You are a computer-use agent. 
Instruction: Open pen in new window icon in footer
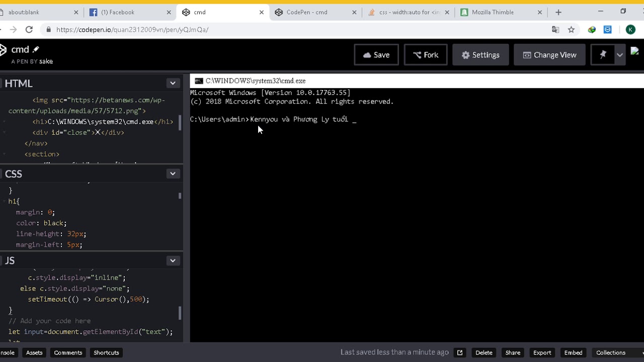click(x=460, y=352)
